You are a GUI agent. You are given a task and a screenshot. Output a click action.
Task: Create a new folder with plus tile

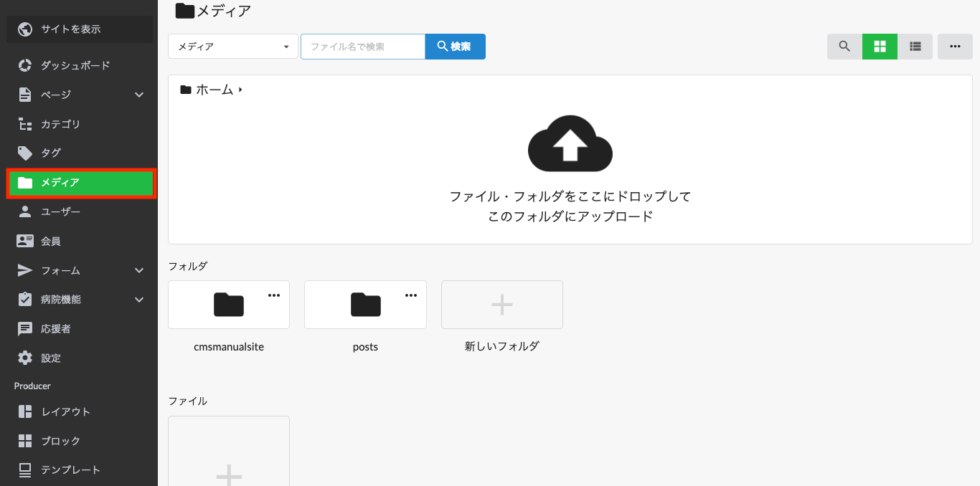[501, 305]
